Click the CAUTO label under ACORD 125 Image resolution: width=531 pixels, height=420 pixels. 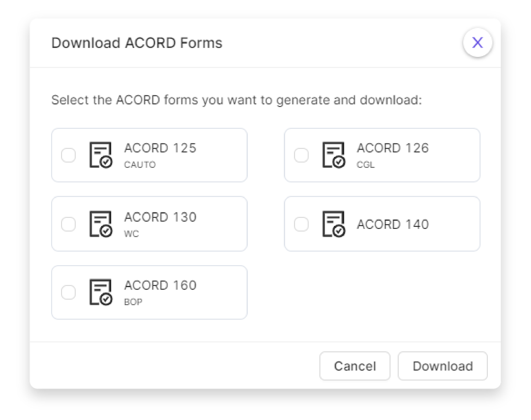point(140,165)
